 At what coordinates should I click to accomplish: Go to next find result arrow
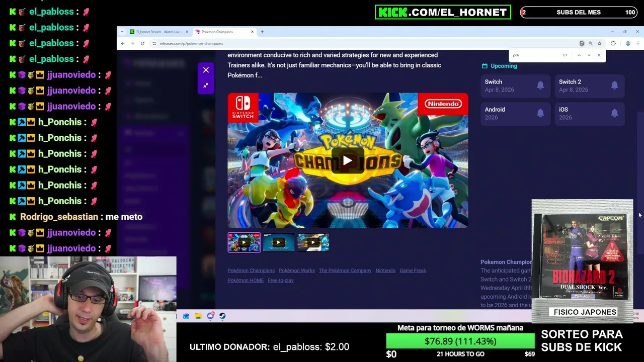[x=589, y=55]
